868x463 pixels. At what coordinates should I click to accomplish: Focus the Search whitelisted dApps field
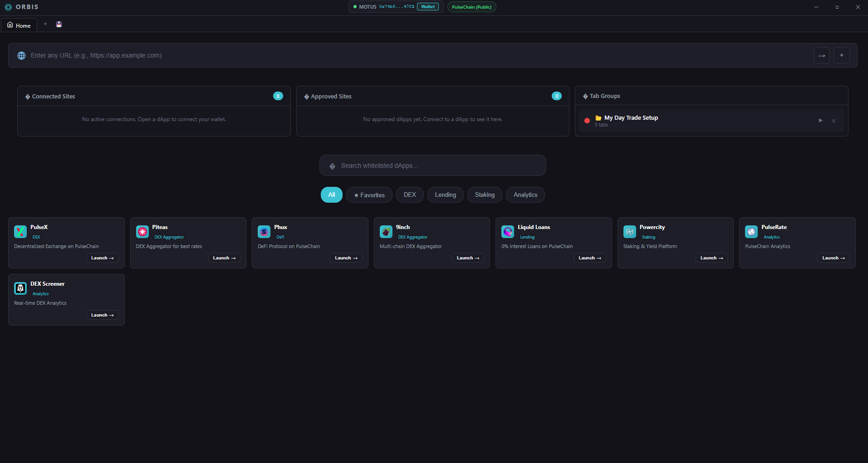coord(433,166)
